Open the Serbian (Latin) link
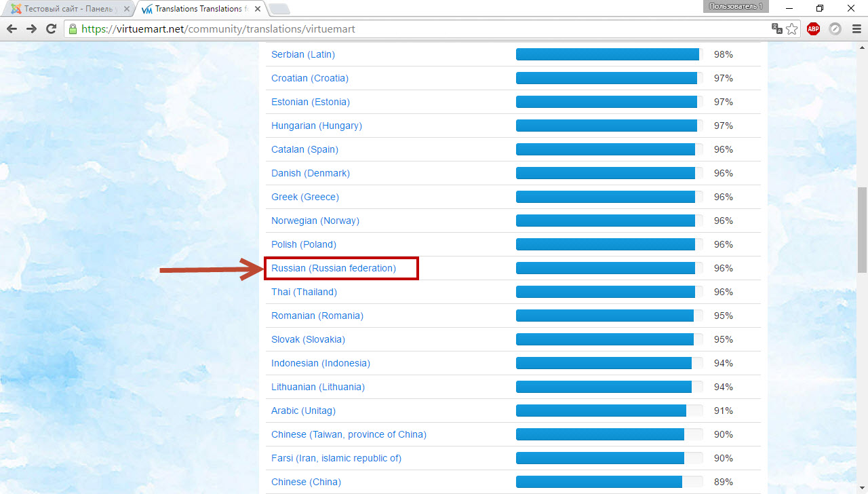 pyautogui.click(x=303, y=54)
